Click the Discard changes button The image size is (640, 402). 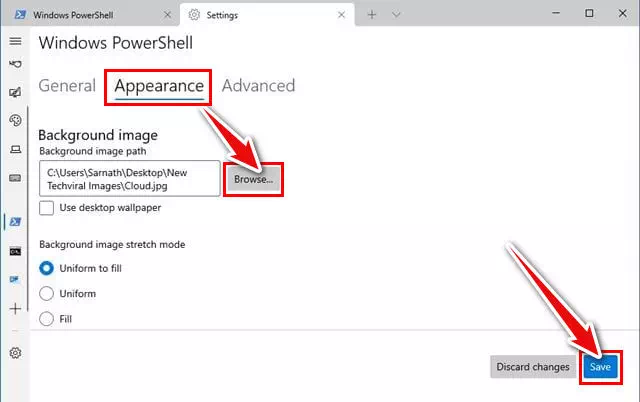pyautogui.click(x=533, y=366)
